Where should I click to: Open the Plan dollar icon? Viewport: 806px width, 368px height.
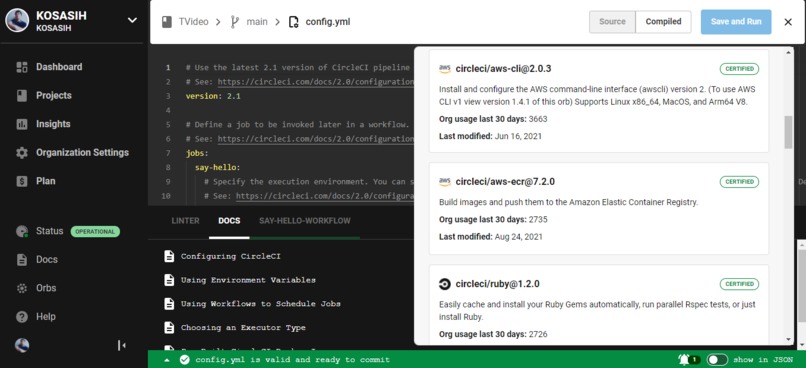pos(22,181)
